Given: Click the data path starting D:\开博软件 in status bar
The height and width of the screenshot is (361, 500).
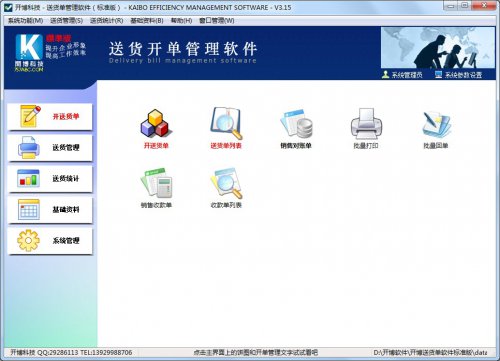Looking at the screenshot, I should pos(430,352).
